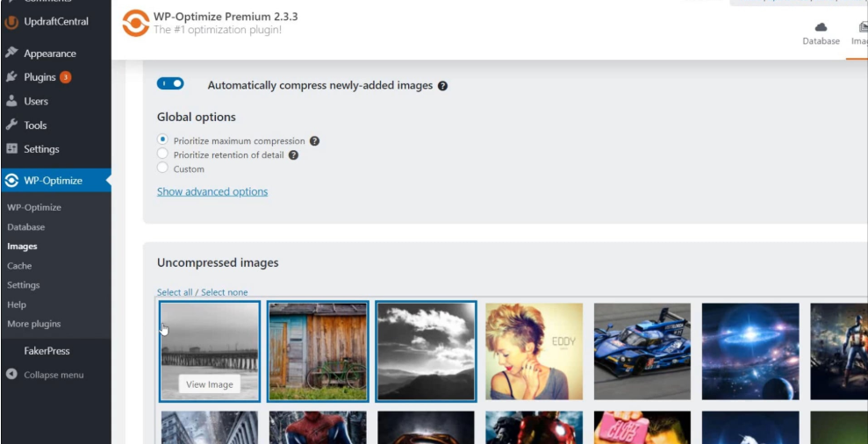Click the WP-Optimize logo icon in header
Screen dimensions: 868x444
(136, 23)
